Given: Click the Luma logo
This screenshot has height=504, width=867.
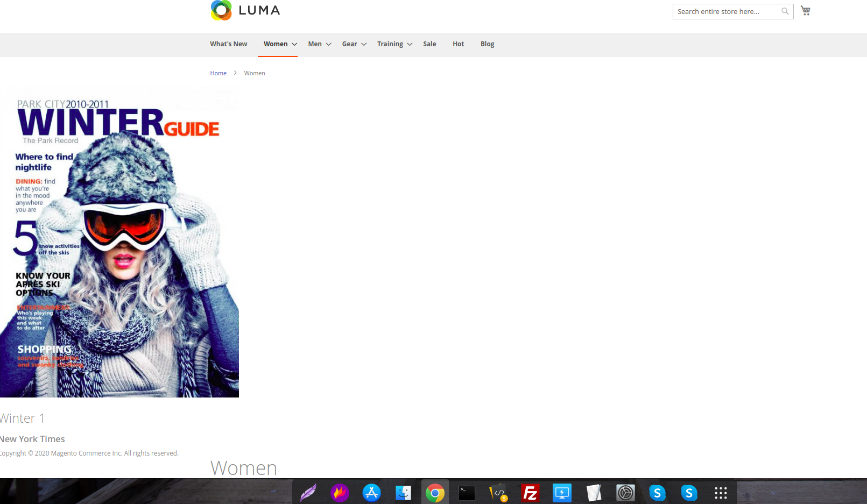Looking at the screenshot, I should click(x=245, y=10).
